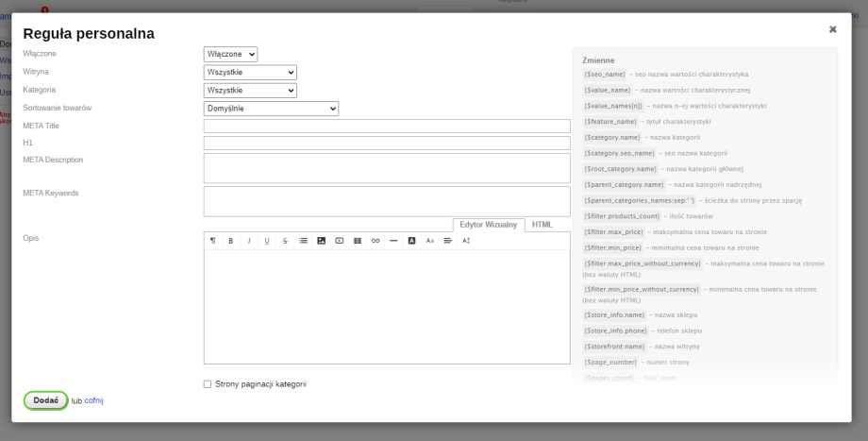Expand the Witryna dropdown

point(250,73)
